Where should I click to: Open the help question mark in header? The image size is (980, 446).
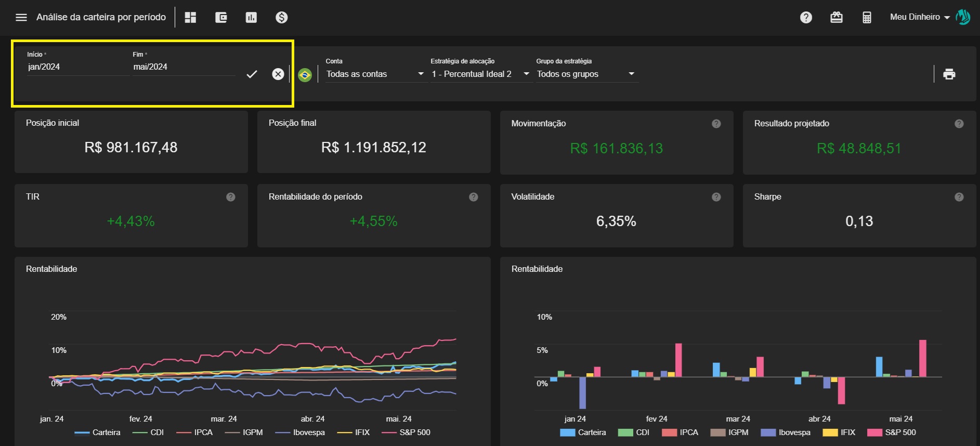click(806, 18)
